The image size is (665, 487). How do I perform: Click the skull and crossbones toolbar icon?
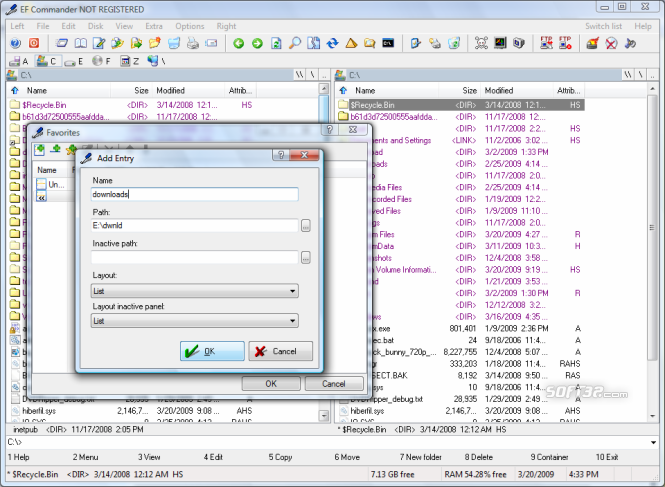coord(481,43)
